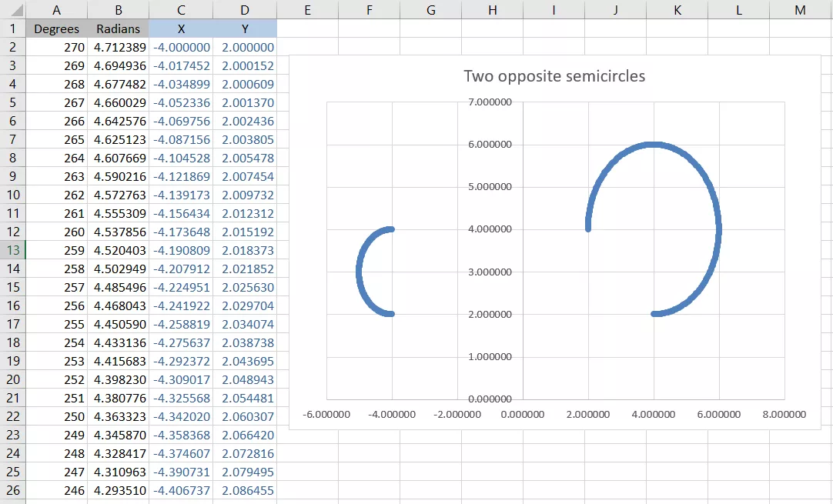Click the Select All corner triangle

13,9
